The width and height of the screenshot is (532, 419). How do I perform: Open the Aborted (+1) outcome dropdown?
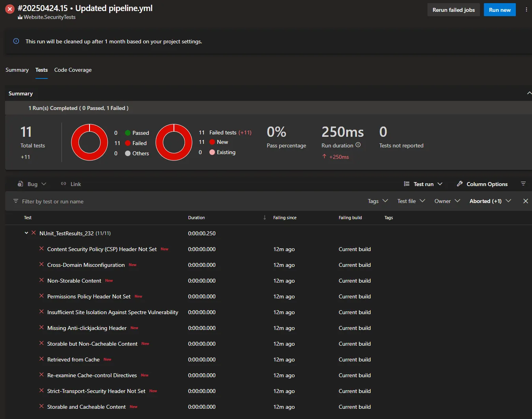(489, 201)
